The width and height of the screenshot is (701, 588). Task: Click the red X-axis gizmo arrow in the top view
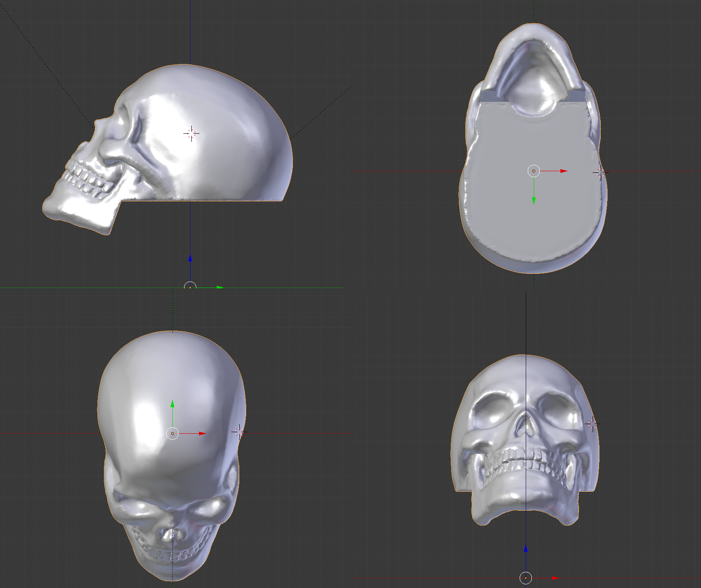[563, 171]
